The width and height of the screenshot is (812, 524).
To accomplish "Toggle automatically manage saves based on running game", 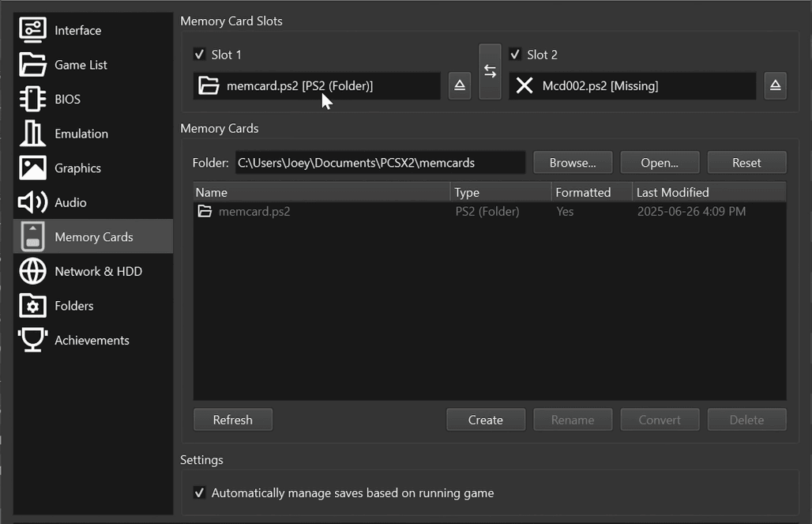I will tap(200, 492).
